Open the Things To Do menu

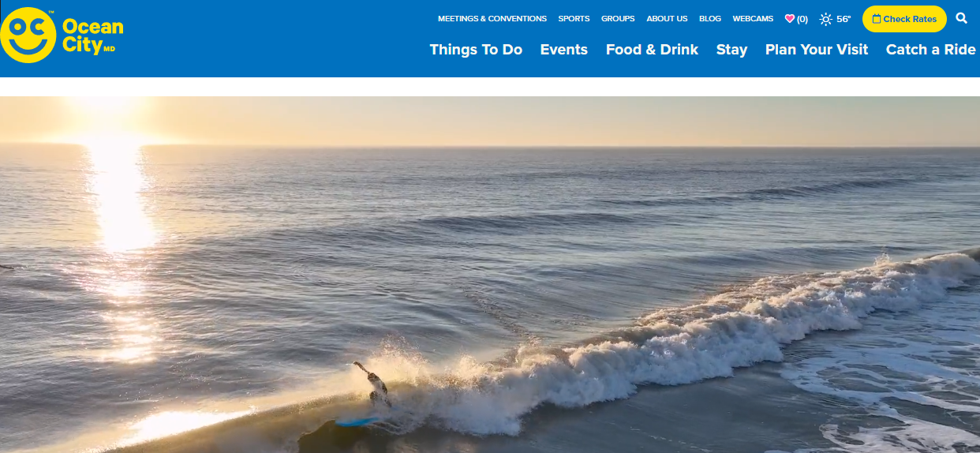click(476, 50)
